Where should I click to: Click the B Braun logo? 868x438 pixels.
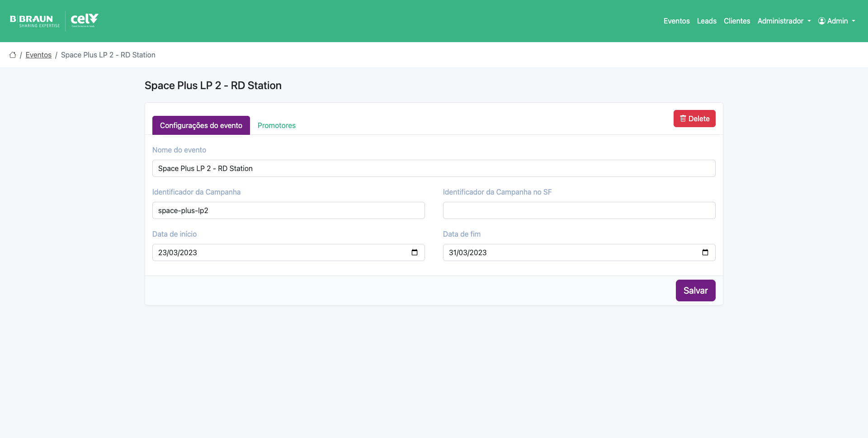click(x=35, y=21)
